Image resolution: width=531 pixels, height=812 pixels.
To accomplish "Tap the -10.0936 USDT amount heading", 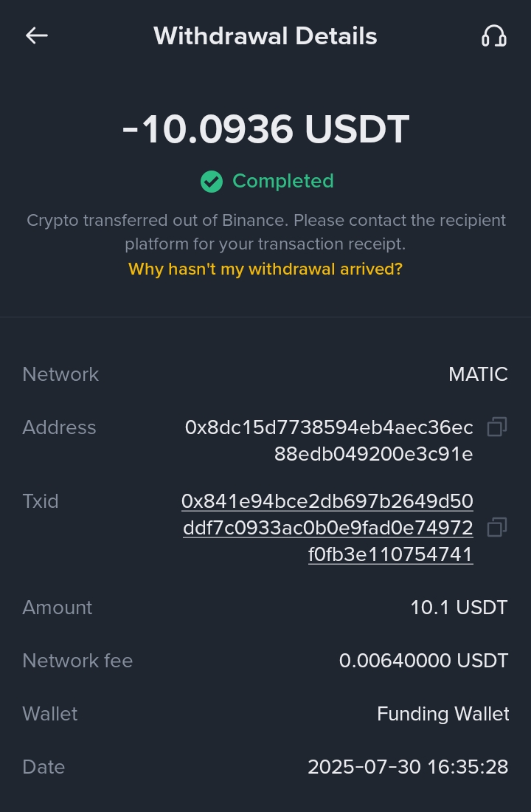I will [x=265, y=130].
